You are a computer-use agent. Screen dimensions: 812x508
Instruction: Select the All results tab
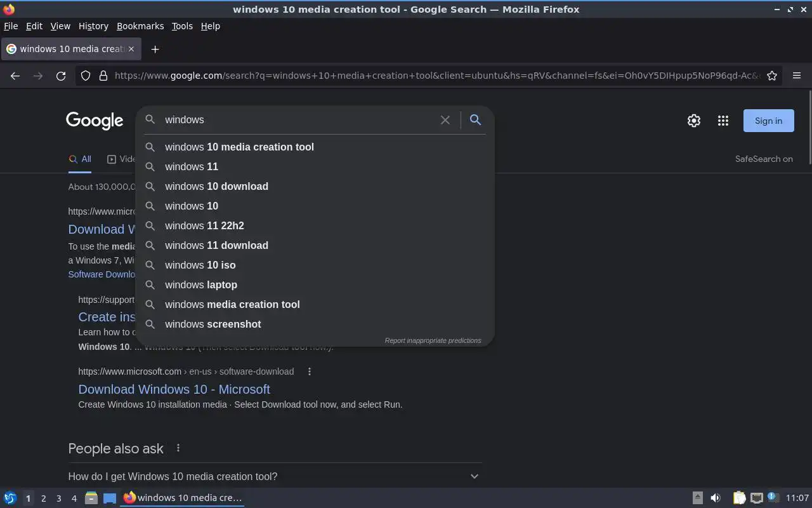click(x=80, y=159)
